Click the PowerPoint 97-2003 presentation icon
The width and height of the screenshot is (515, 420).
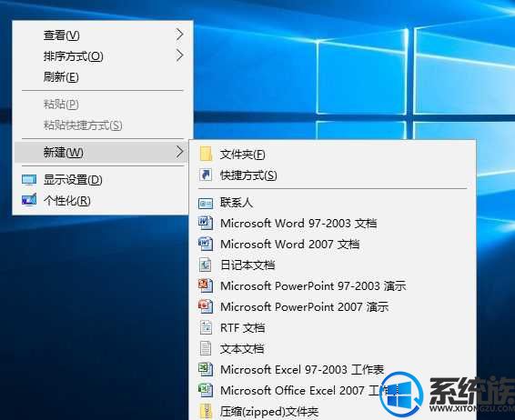(x=206, y=285)
